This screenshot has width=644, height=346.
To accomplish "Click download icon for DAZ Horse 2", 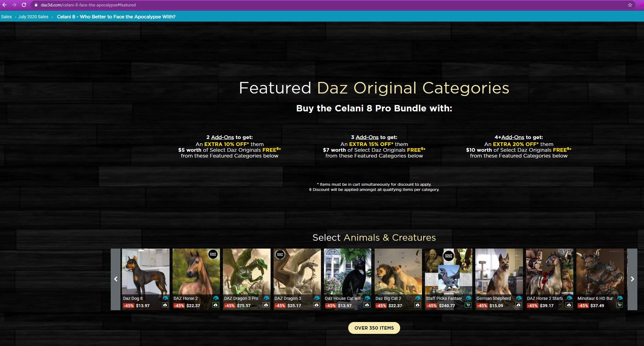I will [x=216, y=305].
